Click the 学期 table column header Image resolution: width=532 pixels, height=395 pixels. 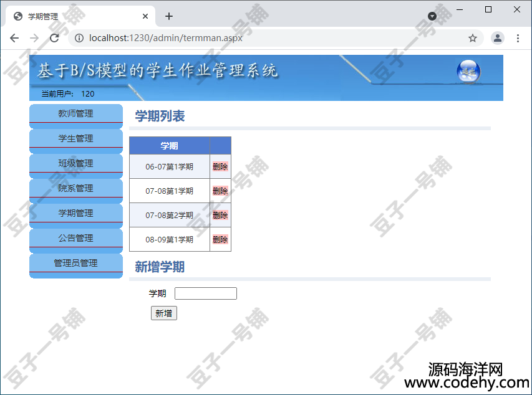[x=169, y=146]
